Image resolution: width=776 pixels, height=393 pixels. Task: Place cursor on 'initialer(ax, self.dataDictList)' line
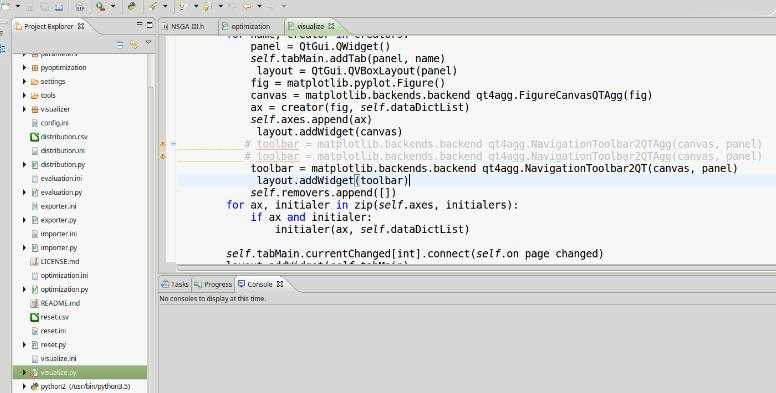[x=372, y=229]
